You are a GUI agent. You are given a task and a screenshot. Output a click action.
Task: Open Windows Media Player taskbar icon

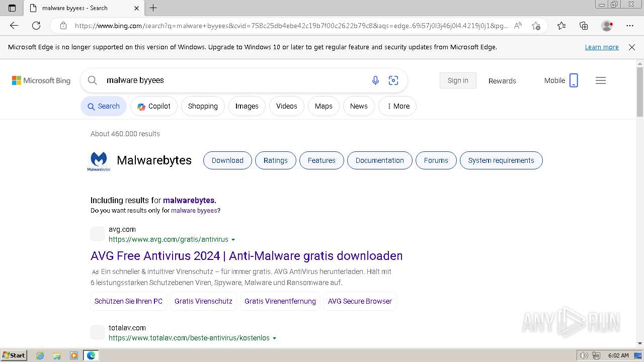(73, 355)
